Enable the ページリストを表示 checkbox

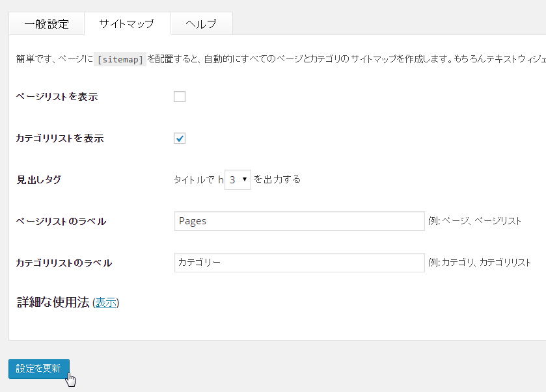coord(180,97)
